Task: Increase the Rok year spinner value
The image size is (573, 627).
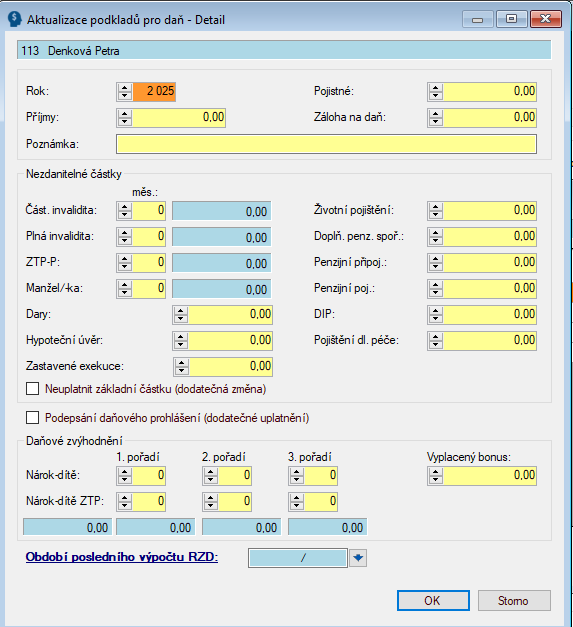Action: (x=125, y=88)
